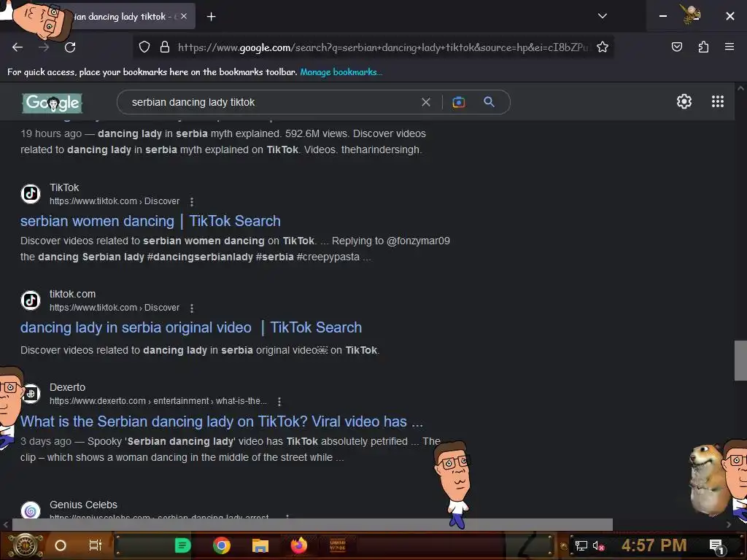The height and width of the screenshot is (560, 747).
Task: Click the 4:57 PM taskbar clock
Action: coord(654,545)
